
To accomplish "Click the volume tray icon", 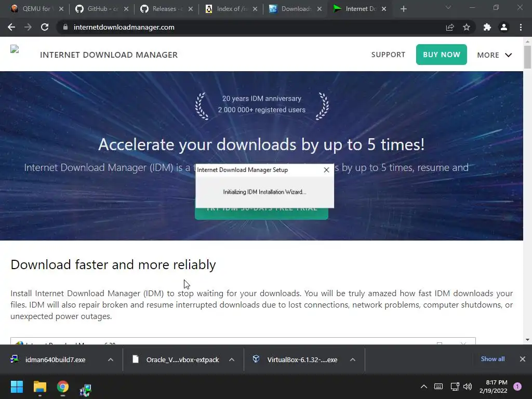I will tap(468, 387).
